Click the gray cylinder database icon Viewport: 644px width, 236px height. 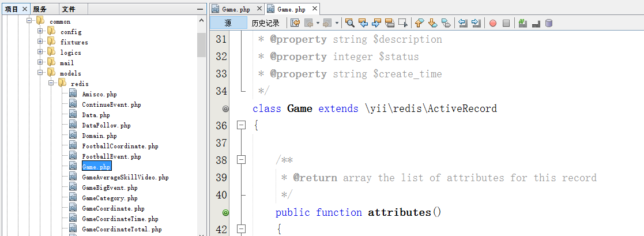[549, 24]
